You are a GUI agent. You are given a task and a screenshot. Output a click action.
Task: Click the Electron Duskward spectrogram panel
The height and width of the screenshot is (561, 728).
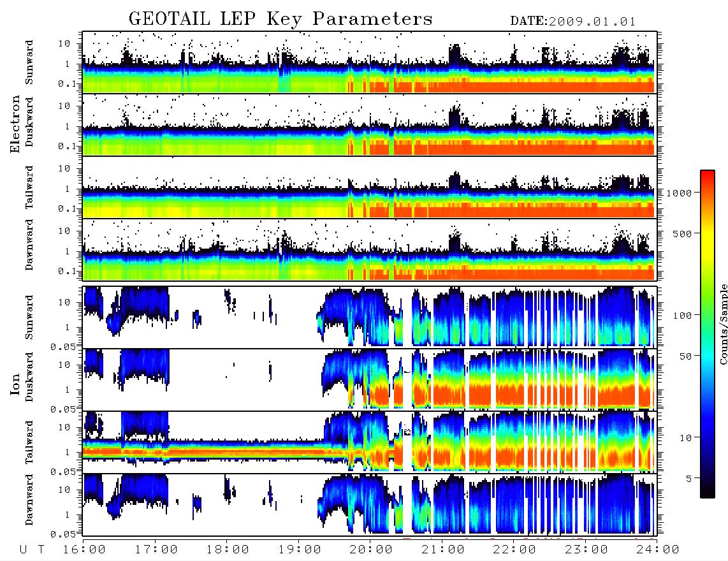coord(370,124)
